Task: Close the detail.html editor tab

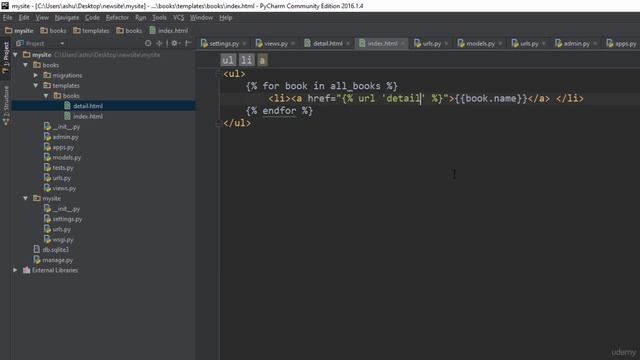Action: coord(348,44)
